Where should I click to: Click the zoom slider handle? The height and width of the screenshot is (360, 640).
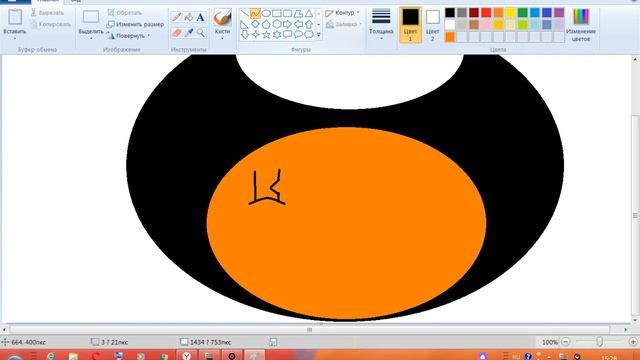[599, 342]
